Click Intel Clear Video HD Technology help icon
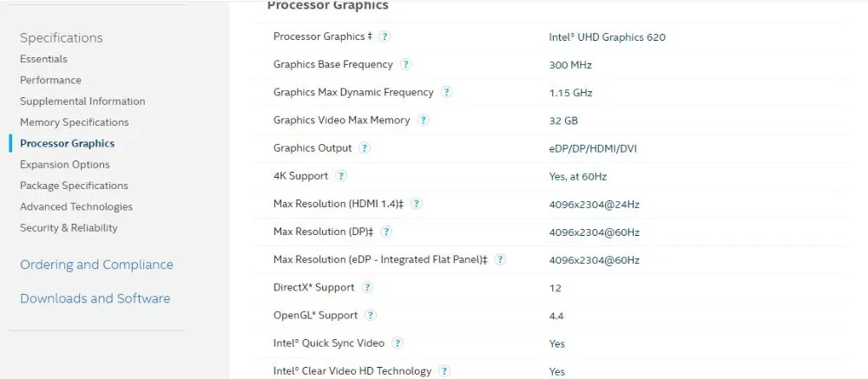 [x=444, y=371]
